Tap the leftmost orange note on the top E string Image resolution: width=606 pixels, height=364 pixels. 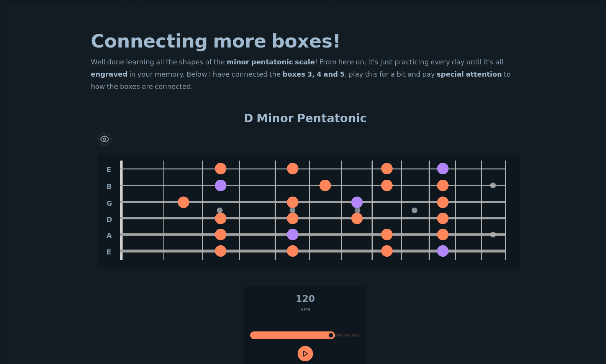[x=221, y=169]
